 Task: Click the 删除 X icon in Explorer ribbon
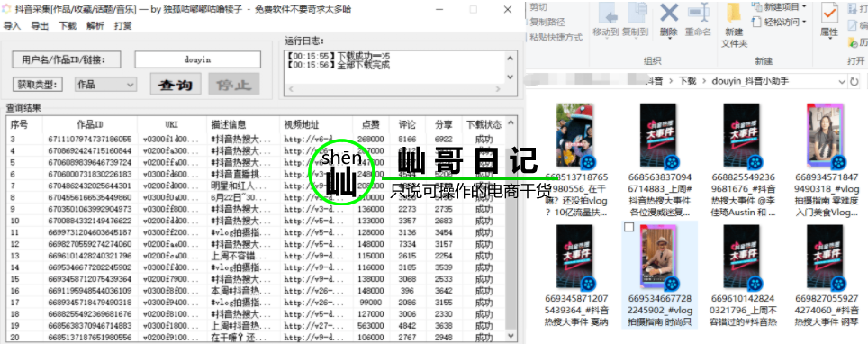[669, 13]
